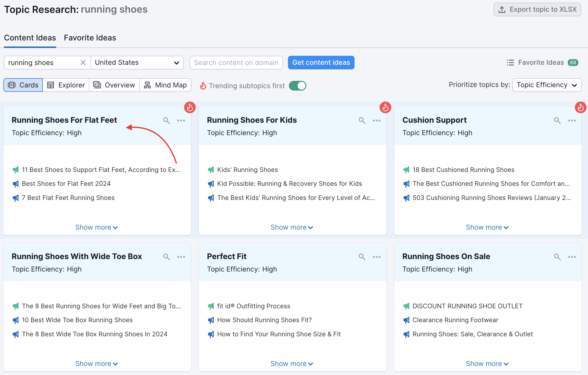Click Export topic to XLSX button
The height and width of the screenshot is (375, 588).
tap(537, 9)
